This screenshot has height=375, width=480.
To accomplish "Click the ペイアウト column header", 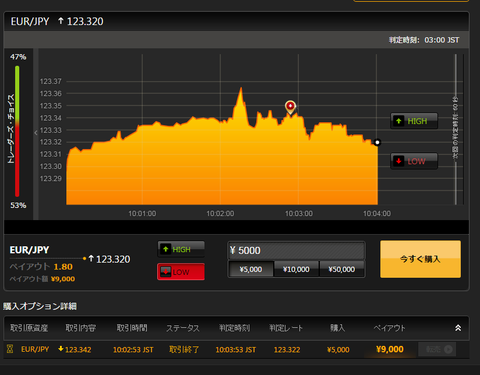I will (389, 328).
